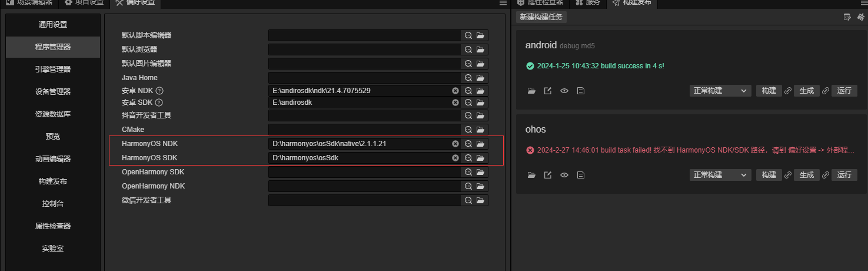This screenshot has height=271, width=868.
Task: Switch to 项目设置 tab
Action: pyautogui.click(x=83, y=3)
